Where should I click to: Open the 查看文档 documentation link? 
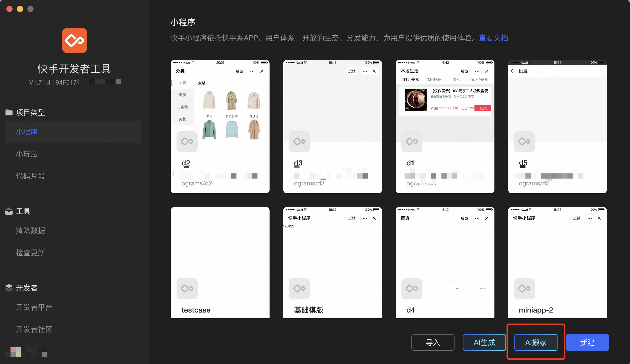click(x=493, y=38)
